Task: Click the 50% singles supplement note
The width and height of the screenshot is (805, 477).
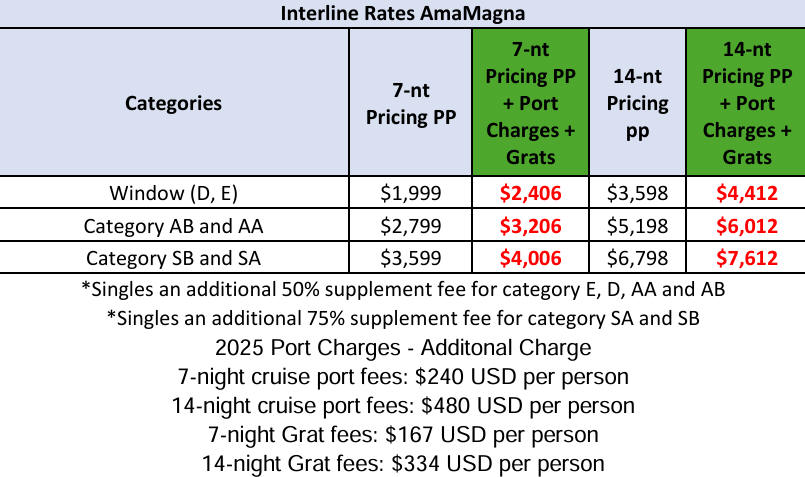Action: coord(403,290)
